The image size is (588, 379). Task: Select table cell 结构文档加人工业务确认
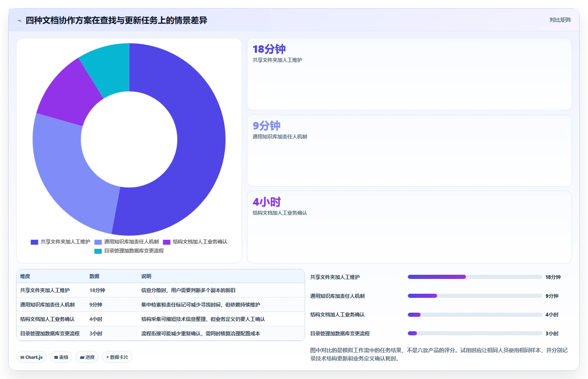click(x=47, y=319)
